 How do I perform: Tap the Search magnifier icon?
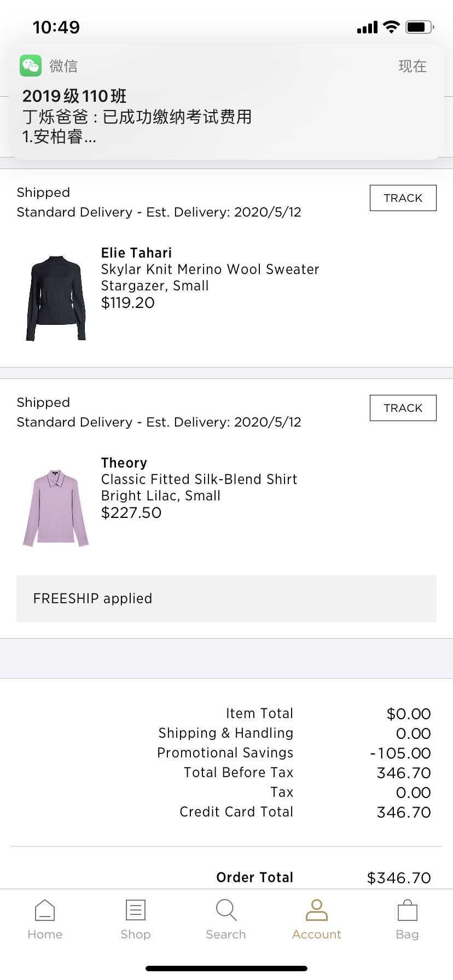[226, 911]
